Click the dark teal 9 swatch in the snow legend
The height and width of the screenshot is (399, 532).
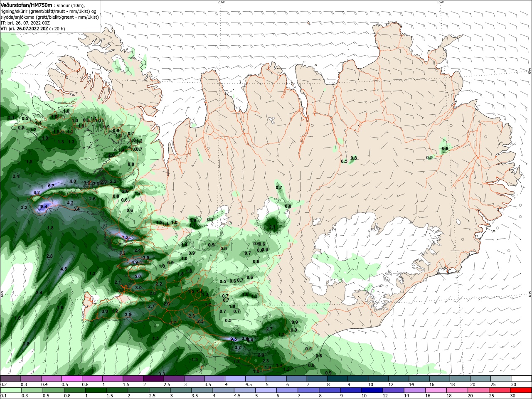tap(358, 379)
